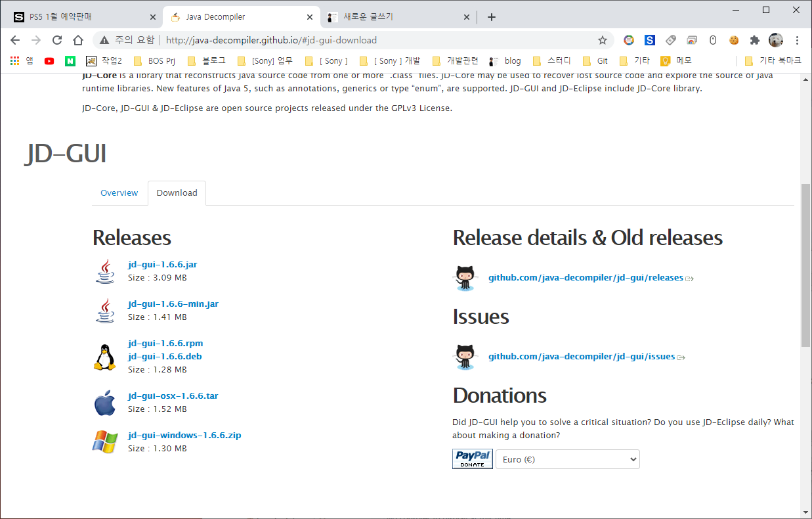Screen dimensions: 812x519
Task: Click the scrollbar down arrow
Action: [x=806, y=512]
